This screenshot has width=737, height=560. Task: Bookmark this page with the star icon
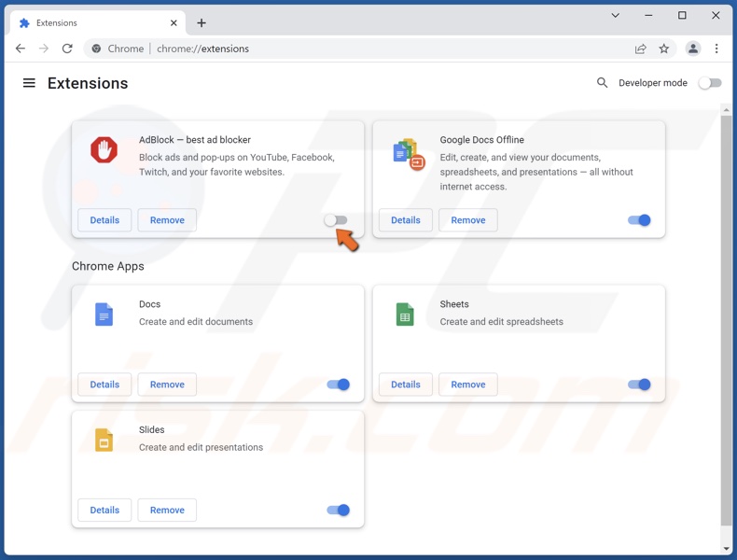coord(664,49)
